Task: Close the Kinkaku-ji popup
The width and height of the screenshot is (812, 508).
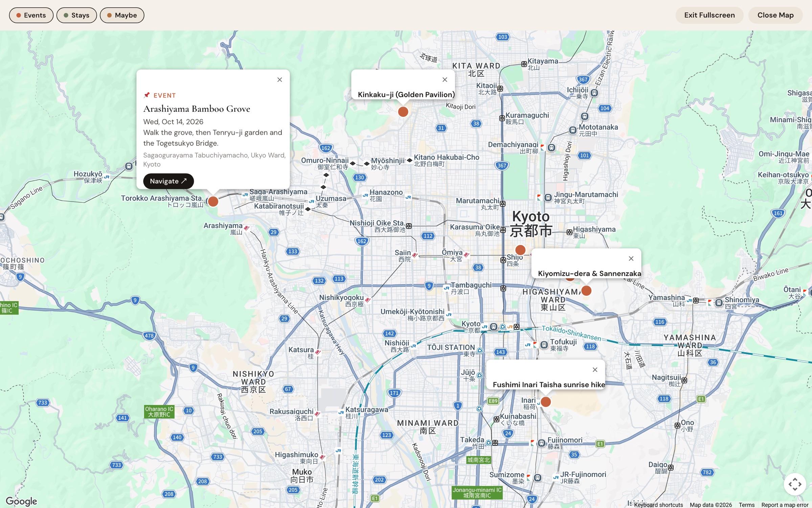Action: pos(445,80)
